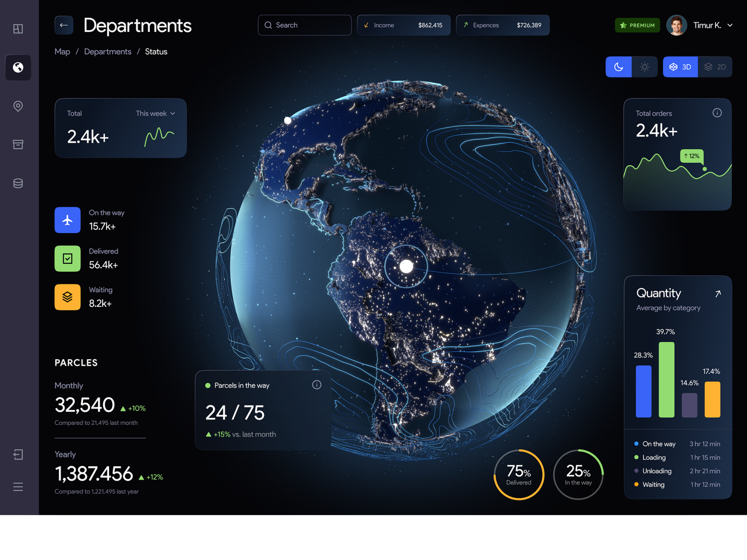
Task: Switch to day mode with the sun toggle
Action: [645, 67]
